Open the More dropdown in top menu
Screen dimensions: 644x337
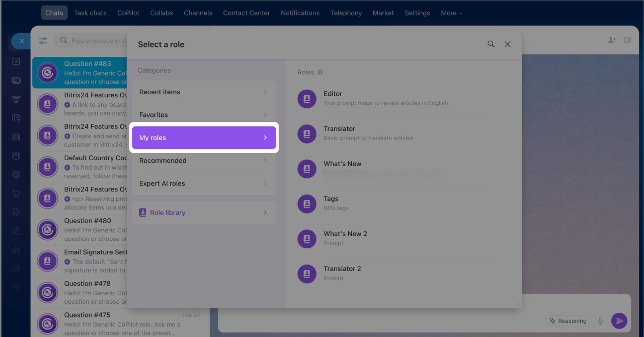(451, 13)
